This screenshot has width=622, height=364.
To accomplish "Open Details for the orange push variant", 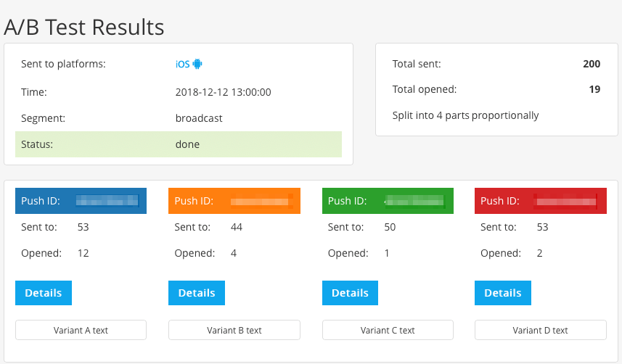I will tap(197, 293).
